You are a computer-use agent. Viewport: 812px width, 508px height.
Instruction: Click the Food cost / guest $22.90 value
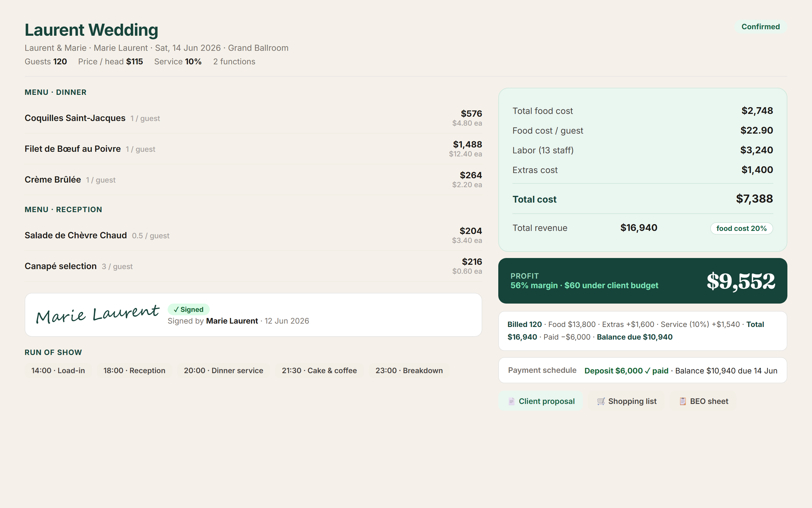pos(757,130)
